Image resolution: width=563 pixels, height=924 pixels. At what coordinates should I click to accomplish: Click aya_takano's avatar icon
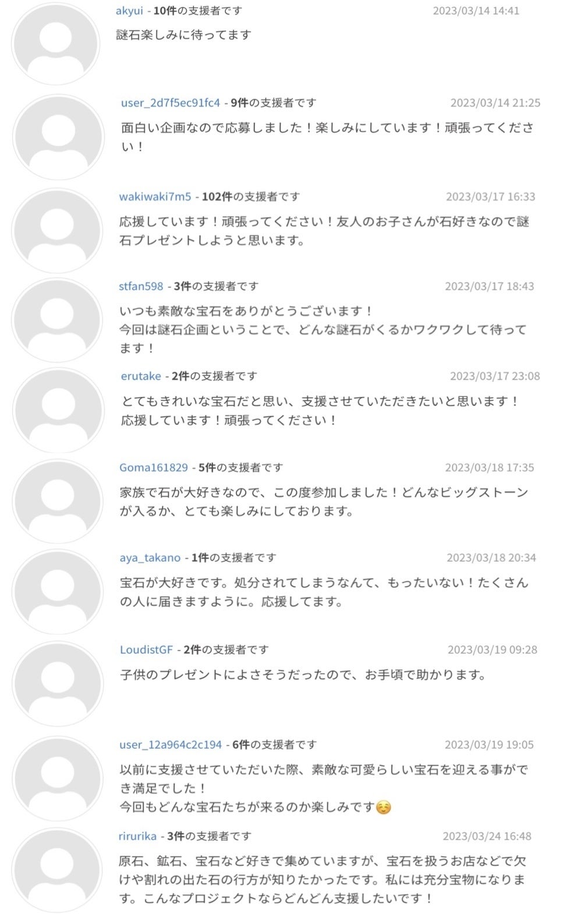pyautogui.click(x=57, y=591)
